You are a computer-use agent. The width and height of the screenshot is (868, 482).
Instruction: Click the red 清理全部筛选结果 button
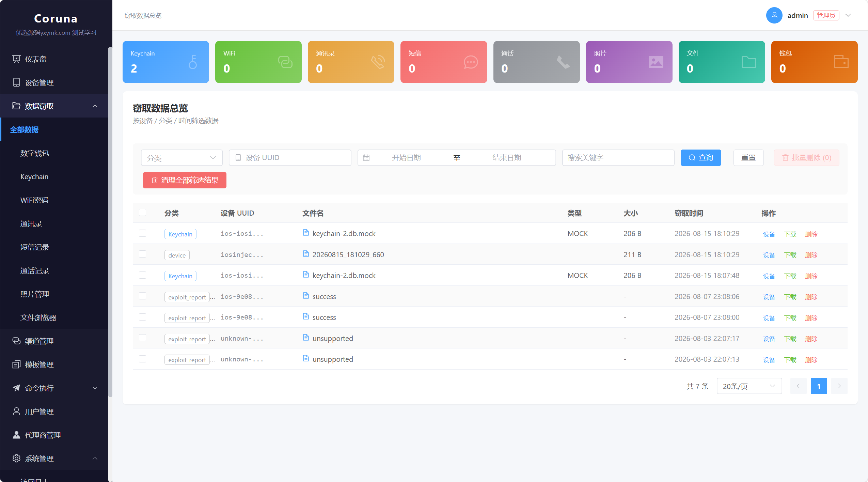coord(185,180)
